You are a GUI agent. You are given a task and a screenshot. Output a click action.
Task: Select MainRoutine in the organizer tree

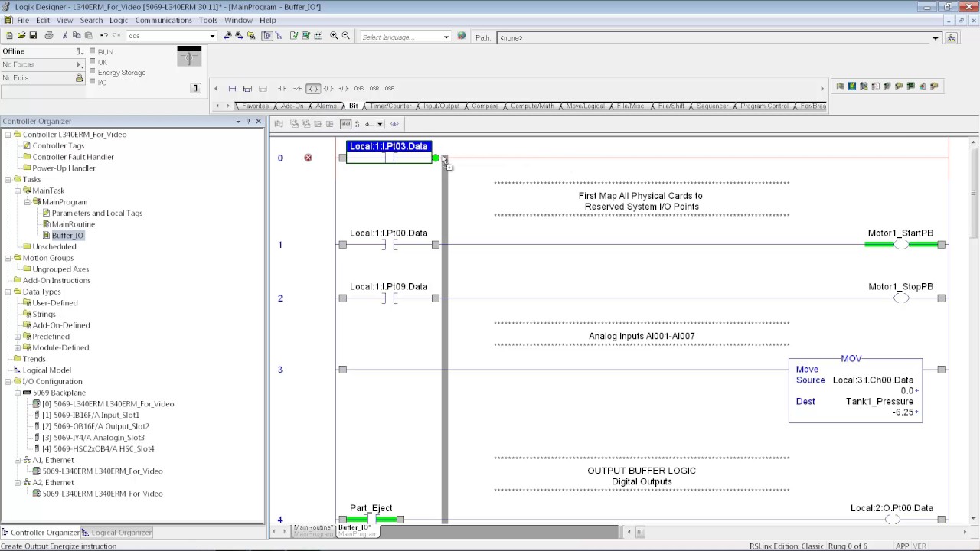pos(73,224)
